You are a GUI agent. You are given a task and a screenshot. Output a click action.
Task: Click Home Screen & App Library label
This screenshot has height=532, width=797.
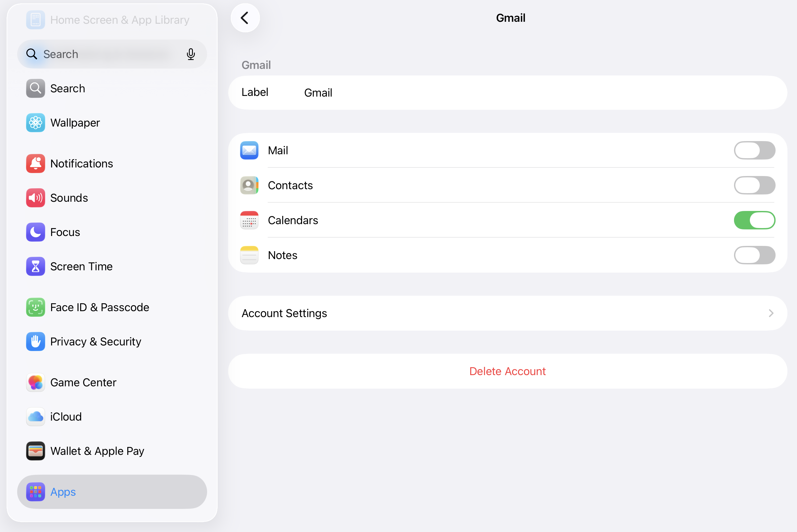coord(120,20)
